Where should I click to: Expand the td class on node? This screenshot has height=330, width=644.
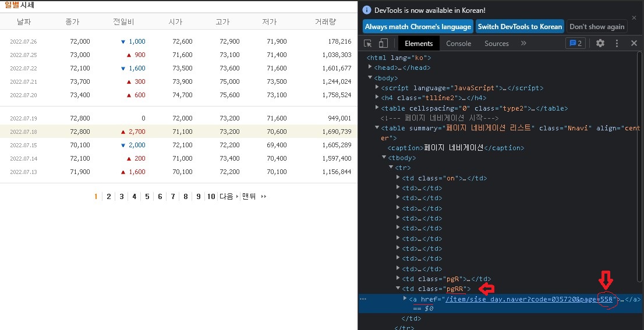[398, 178]
